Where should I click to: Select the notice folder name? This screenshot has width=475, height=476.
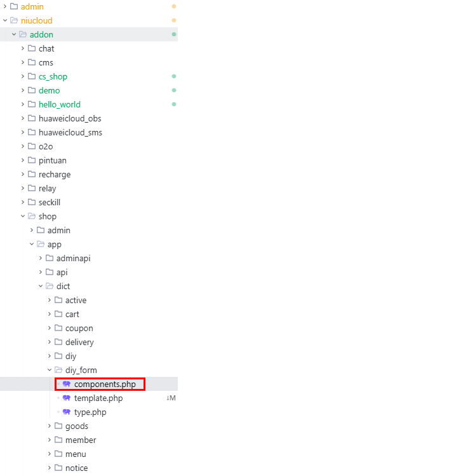(76, 468)
